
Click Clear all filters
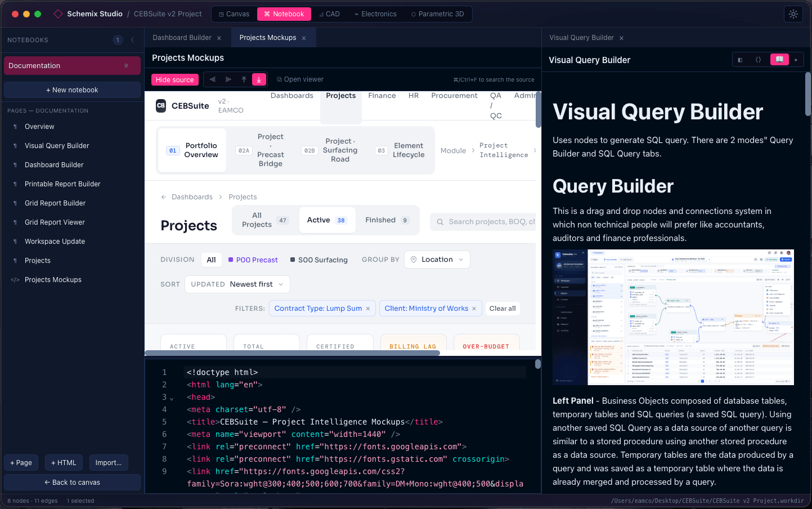point(503,309)
